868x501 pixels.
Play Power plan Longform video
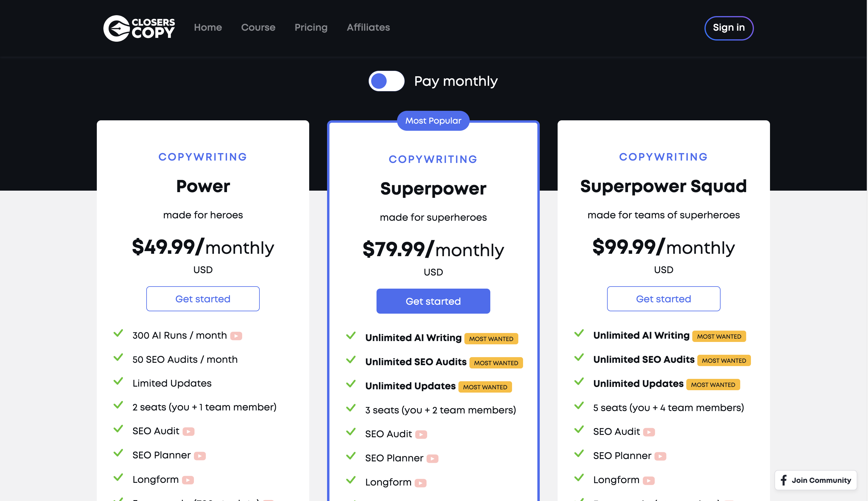[x=188, y=480]
